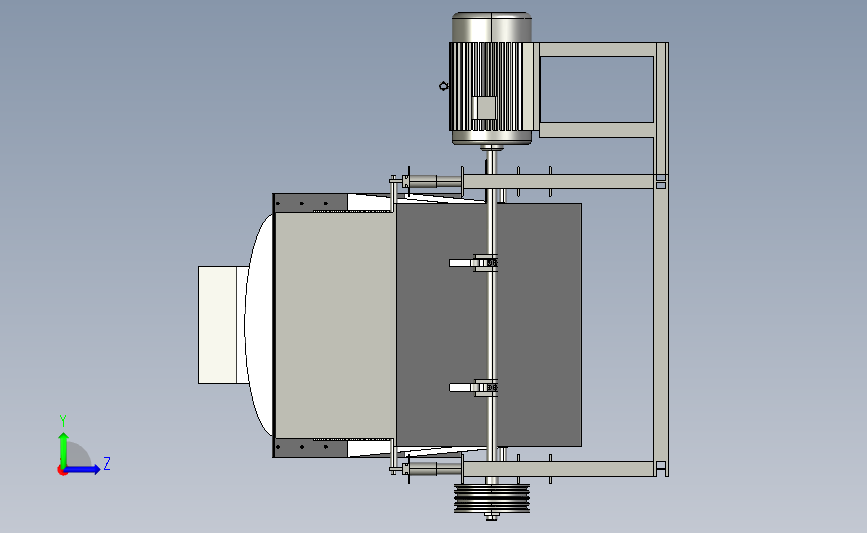Screen dimensions: 867x533
Task: Select the upper cylinder actuator near the drum
Action: tap(434, 181)
